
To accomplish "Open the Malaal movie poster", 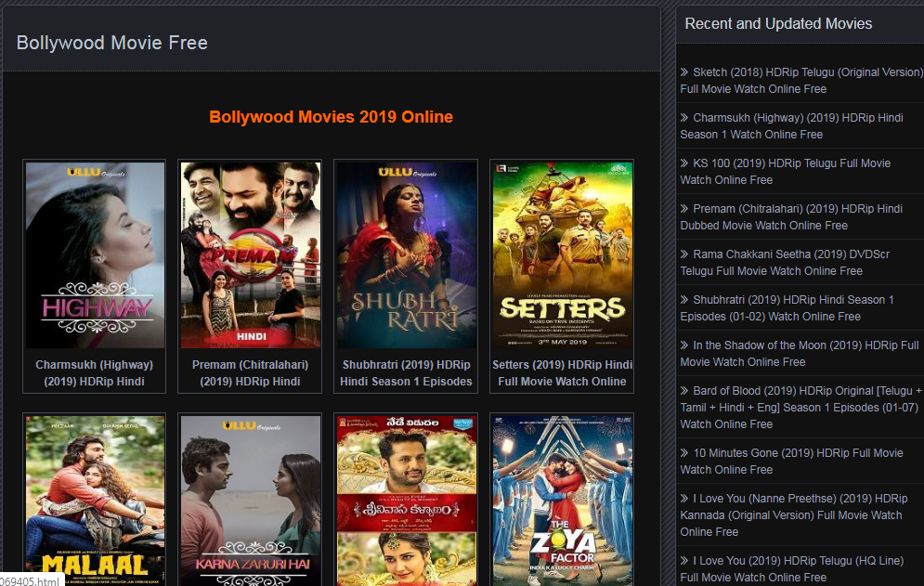I will point(95,501).
